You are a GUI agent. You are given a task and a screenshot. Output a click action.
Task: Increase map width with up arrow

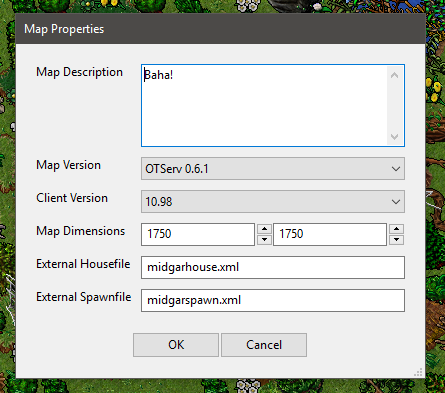[x=265, y=229]
